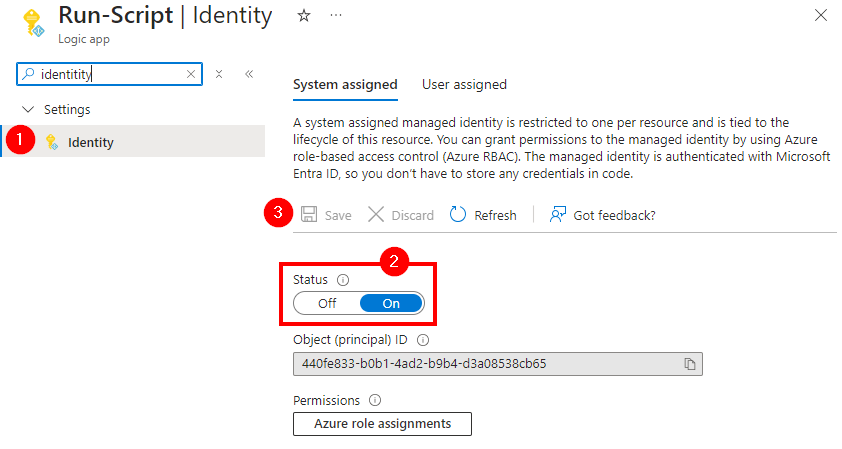
Task: Click into the sidebar search field
Action: pyautogui.click(x=110, y=74)
